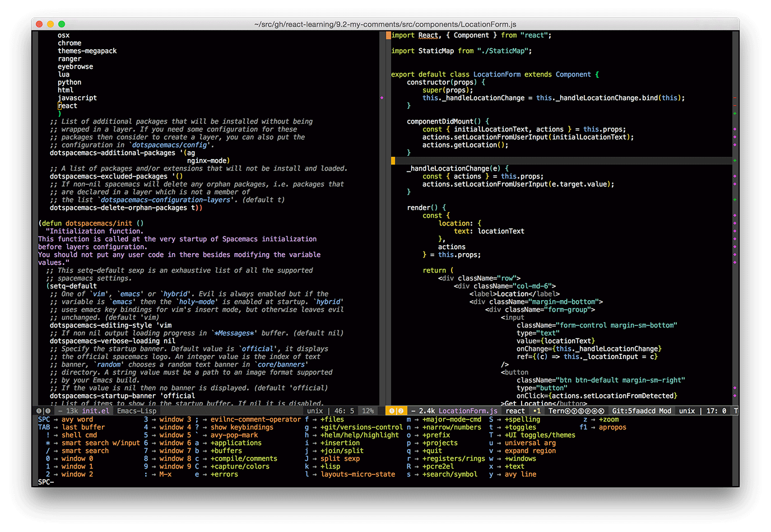Screen dimensions: 771x532
Task: Select the +errors which-key entry
Action: (224, 474)
